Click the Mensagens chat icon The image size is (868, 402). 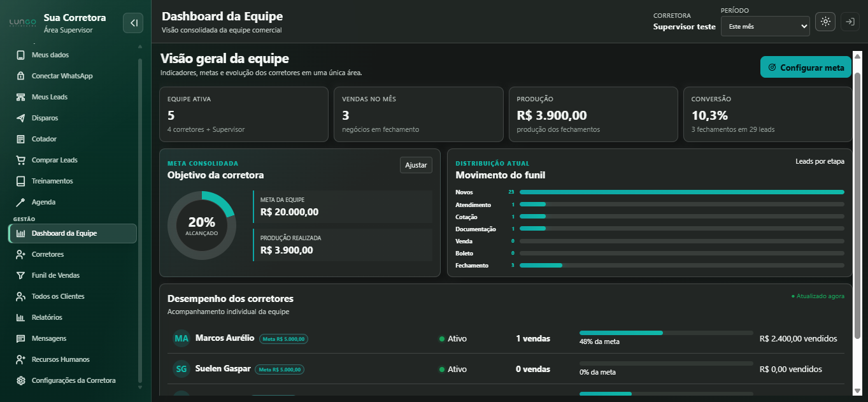click(20, 338)
